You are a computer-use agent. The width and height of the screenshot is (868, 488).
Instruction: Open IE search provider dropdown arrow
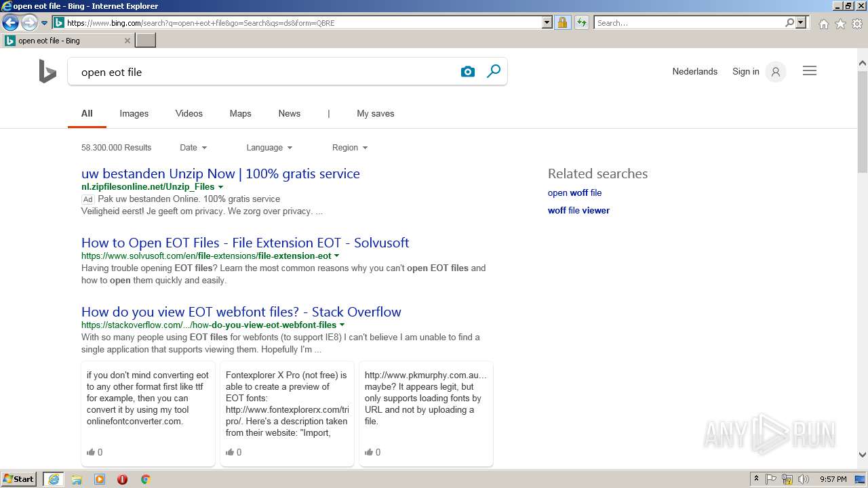coord(801,22)
